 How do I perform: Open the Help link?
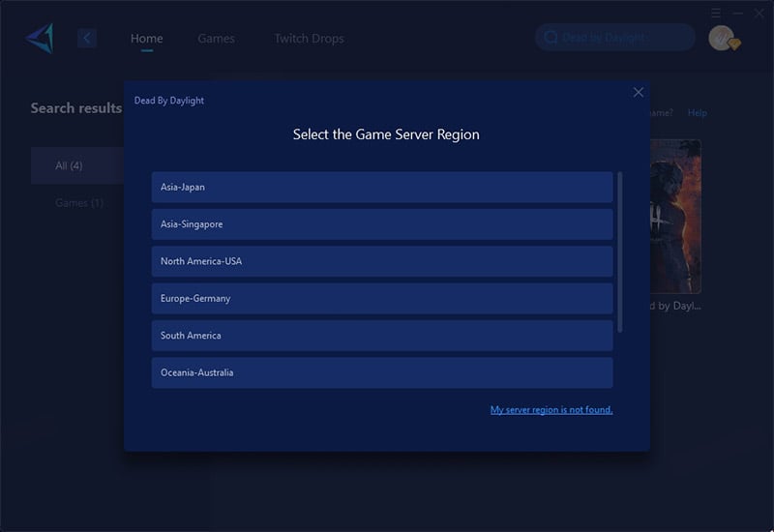click(x=697, y=112)
